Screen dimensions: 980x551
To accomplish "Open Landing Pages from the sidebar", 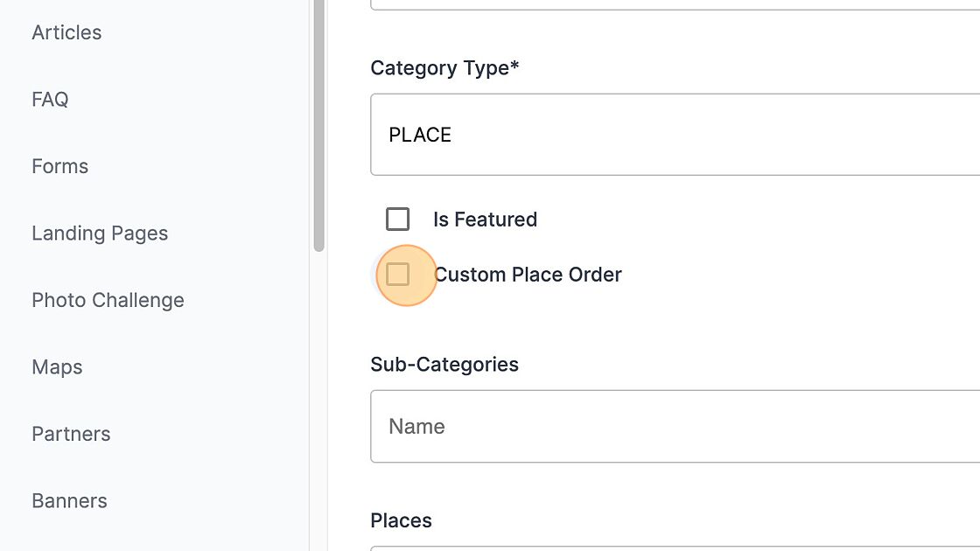I will (100, 234).
